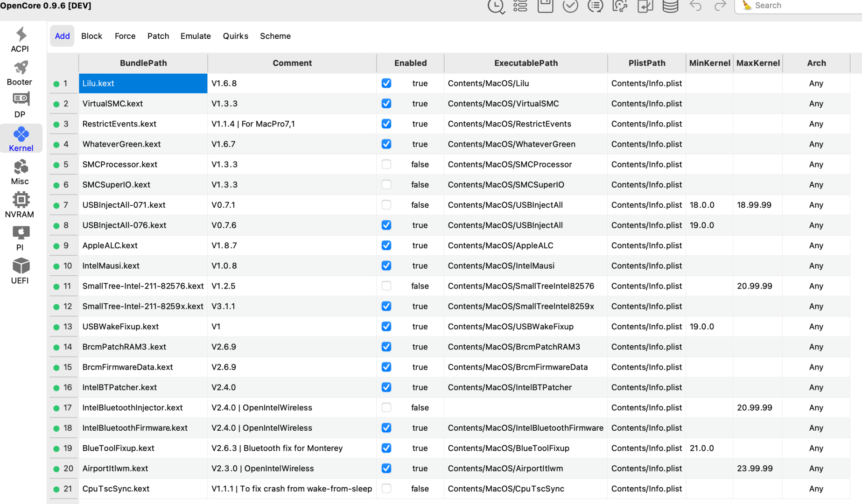Viewport: 862px width, 504px height.
Task: Click the Enabled column header
Action: (410, 63)
